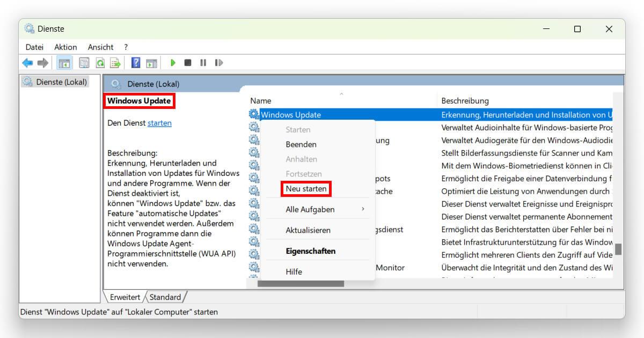
Task: Switch to the Standard tab
Action: (165, 297)
